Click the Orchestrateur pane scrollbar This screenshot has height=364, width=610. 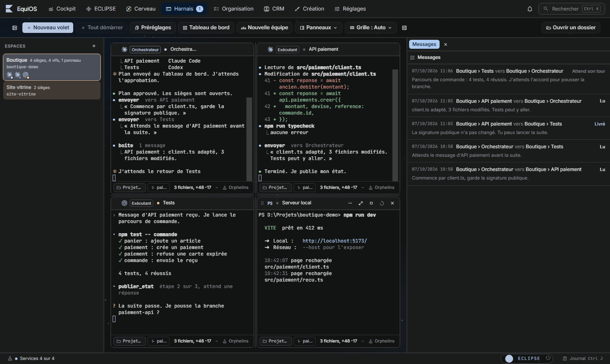[249, 139]
